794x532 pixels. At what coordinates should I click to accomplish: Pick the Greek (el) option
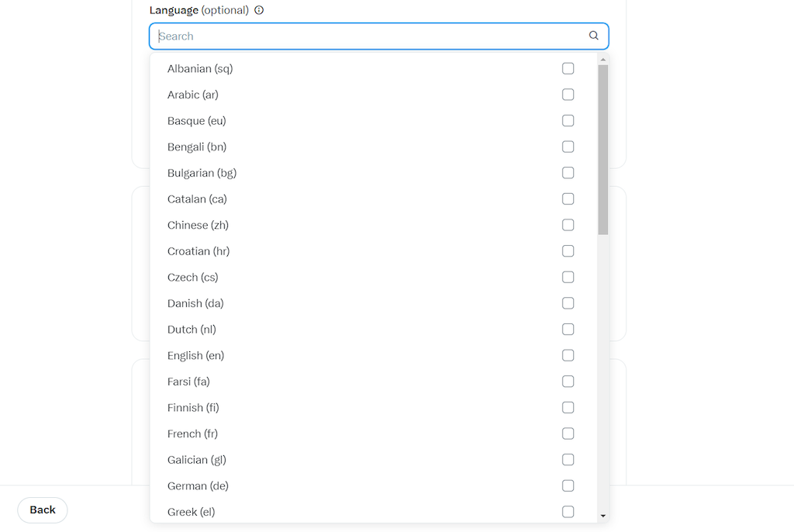pyautogui.click(x=374, y=512)
